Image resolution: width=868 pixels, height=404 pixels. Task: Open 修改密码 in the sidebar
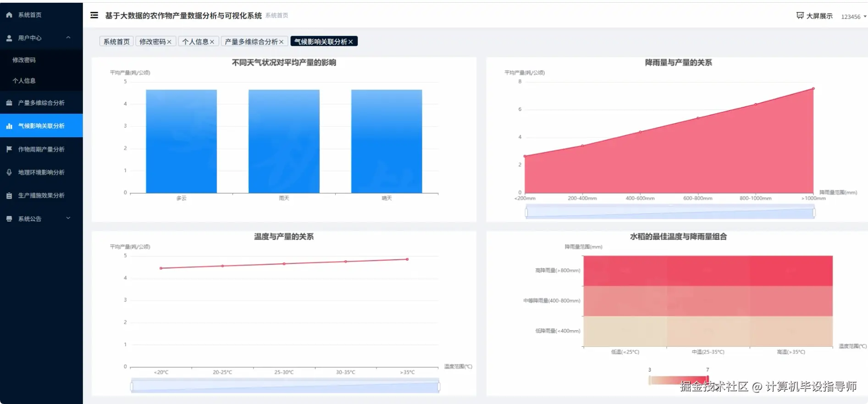[41, 60]
